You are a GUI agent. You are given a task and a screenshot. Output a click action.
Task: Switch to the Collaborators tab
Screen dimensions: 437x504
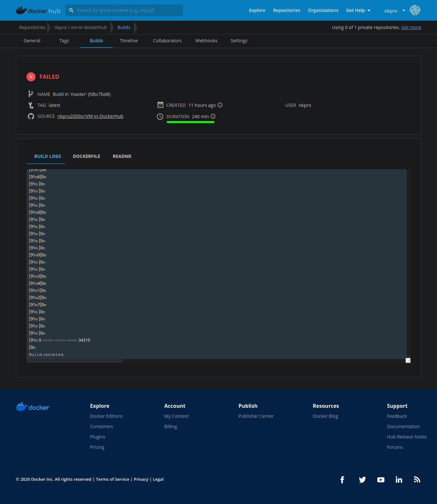tap(168, 41)
